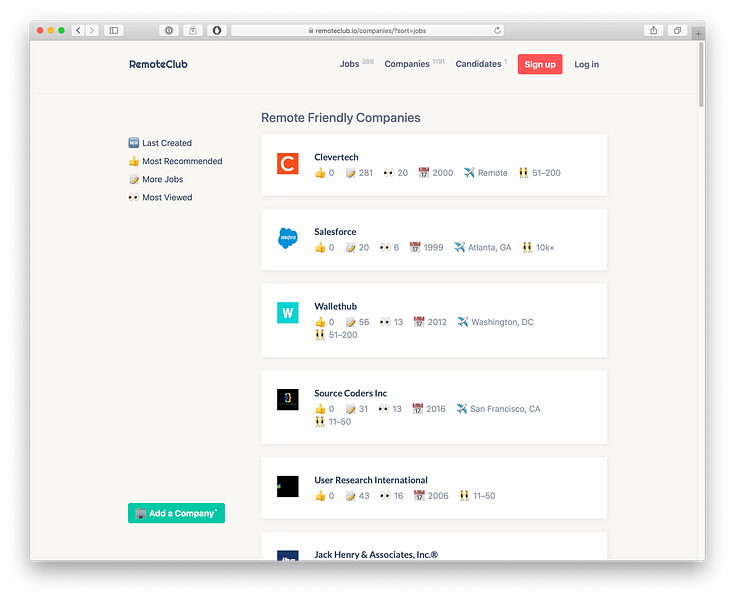
Task: Click the Wallethub teal W logo
Action: [287, 313]
